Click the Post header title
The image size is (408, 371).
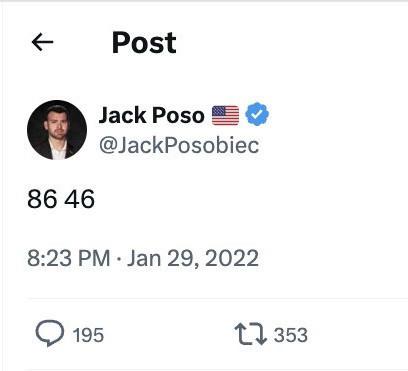(x=144, y=43)
